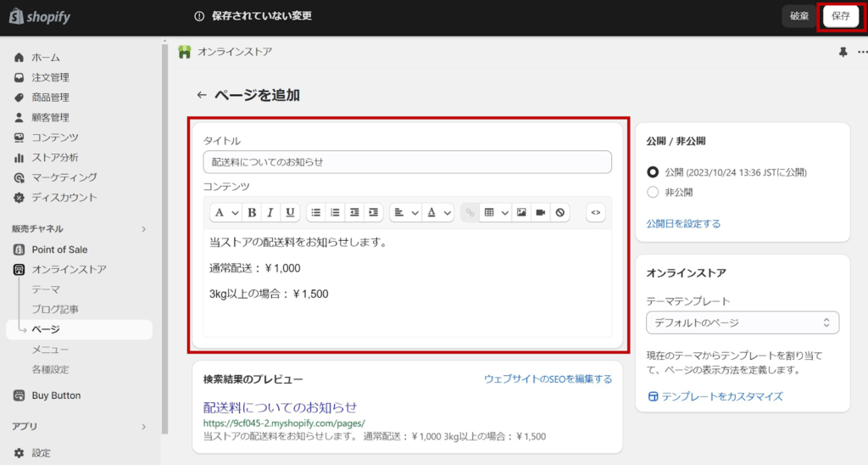Open テーマ under online store
The image size is (868, 465).
(x=46, y=289)
